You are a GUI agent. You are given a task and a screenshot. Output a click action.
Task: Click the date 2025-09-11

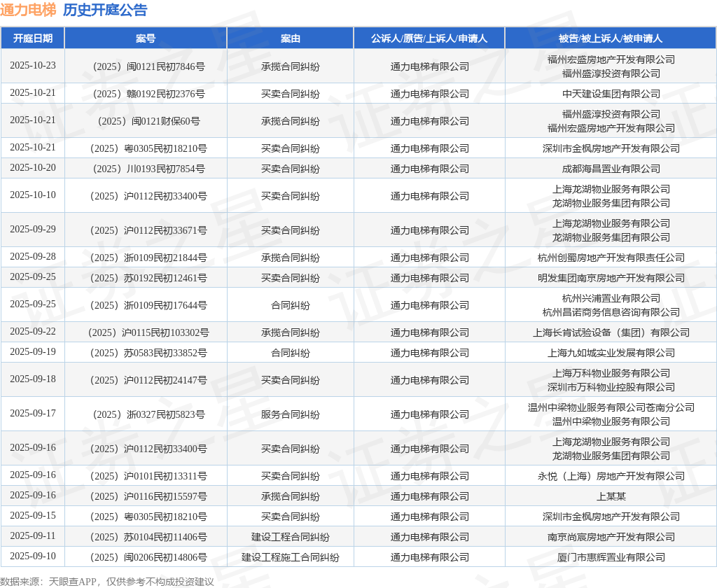click(32, 536)
